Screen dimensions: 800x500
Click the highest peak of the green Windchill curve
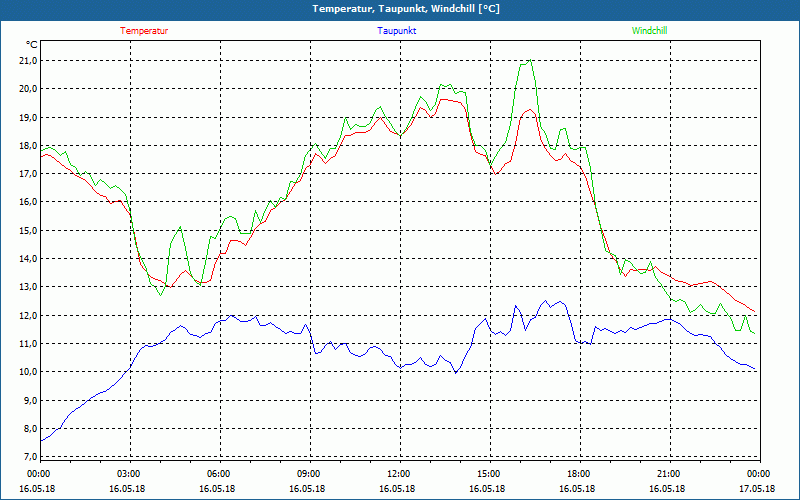[527, 62]
